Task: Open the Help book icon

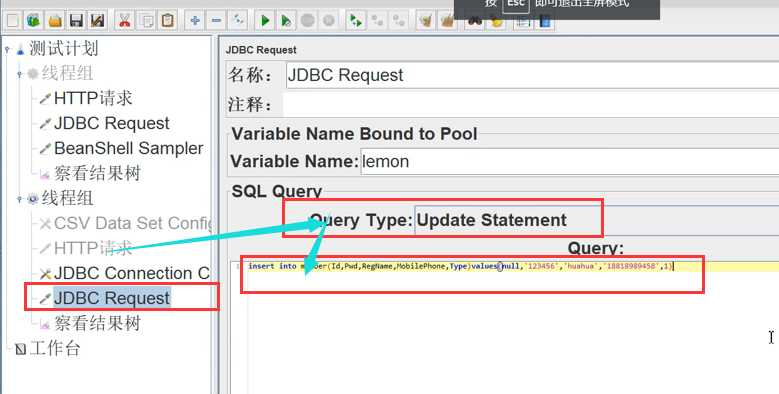Action: 545,22
